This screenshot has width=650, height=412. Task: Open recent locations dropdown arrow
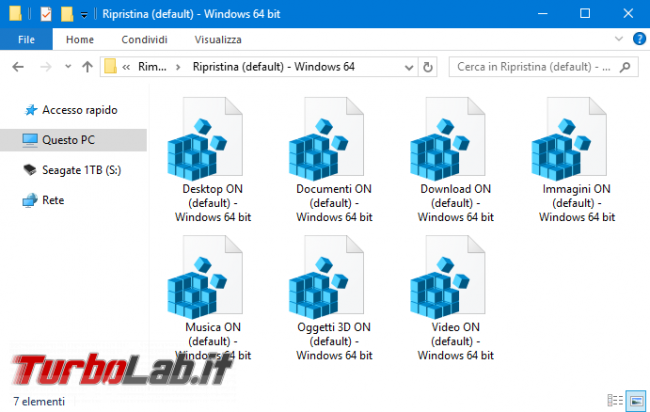(68, 67)
